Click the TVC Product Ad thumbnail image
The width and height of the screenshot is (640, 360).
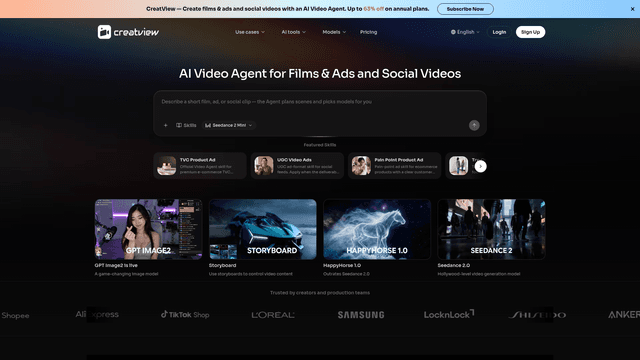(x=167, y=166)
